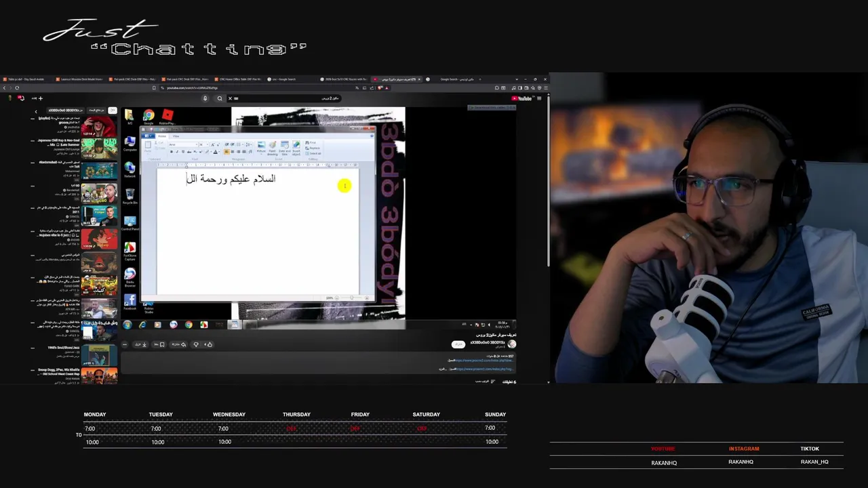Go back with browser back arrow
The image size is (868, 488).
point(4,88)
